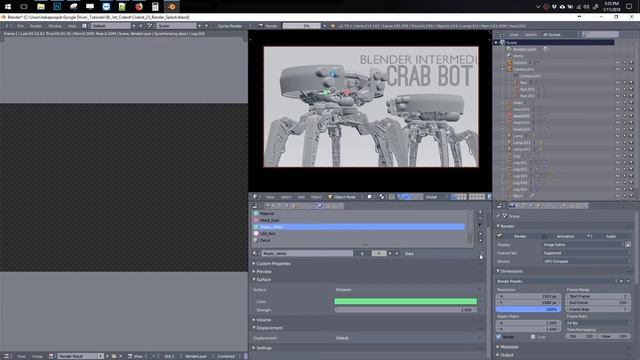Click the viewport shading sphere icon
This screenshot has width=640, height=360.
pyautogui.click(x=370, y=197)
